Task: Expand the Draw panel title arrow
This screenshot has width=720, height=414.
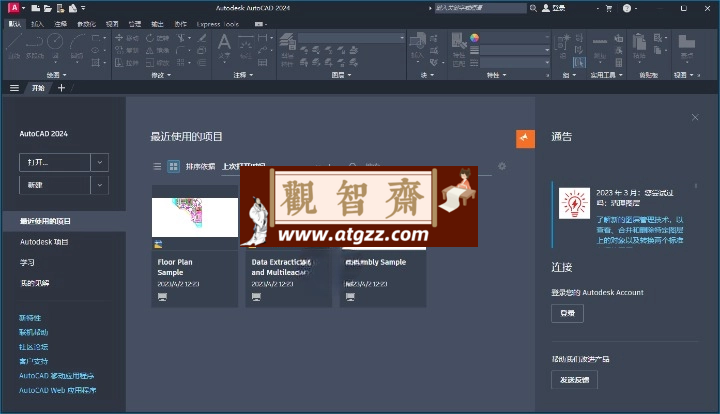Action: pyautogui.click(x=65, y=75)
